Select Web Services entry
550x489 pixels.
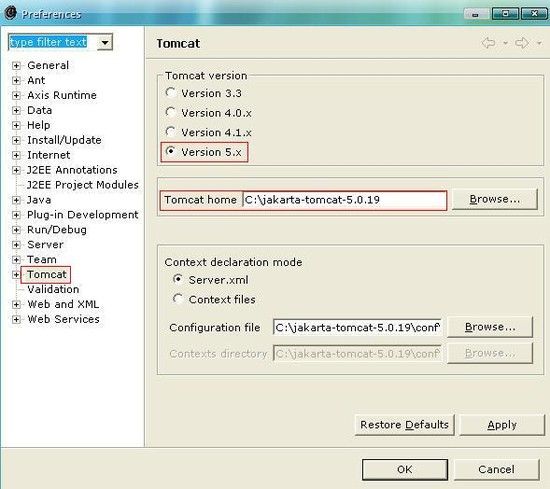pyautogui.click(x=63, y=319)
